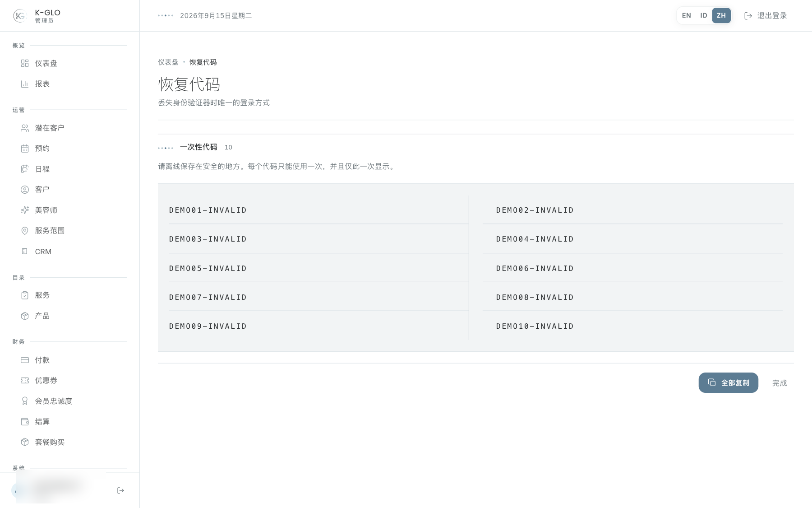
Task: Click the date 2026年9月15日星期二
Action: (216, 16)
